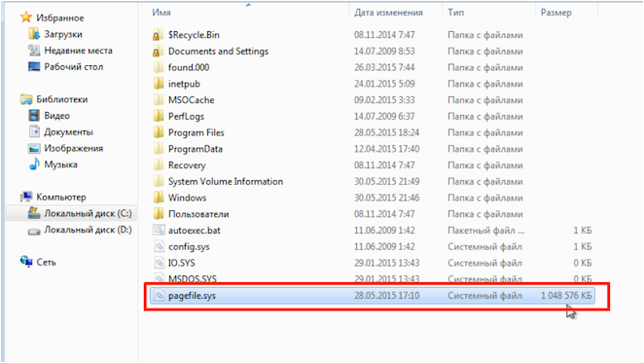Select the $Recycle.Bin name text
The height and width of the screenshot is (363, 644).
pyautogui.click(x=194, y=35)
